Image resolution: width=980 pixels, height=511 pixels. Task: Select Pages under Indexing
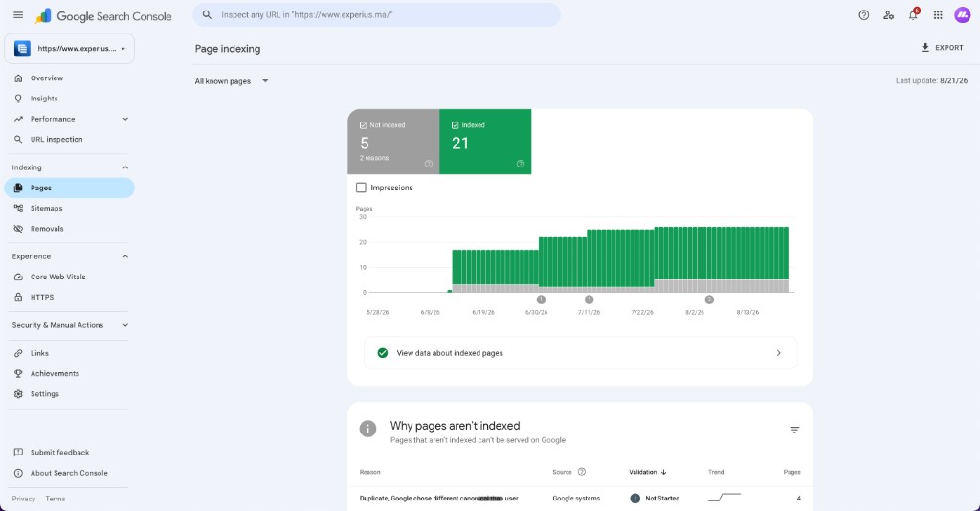click(x=69, y=188)
